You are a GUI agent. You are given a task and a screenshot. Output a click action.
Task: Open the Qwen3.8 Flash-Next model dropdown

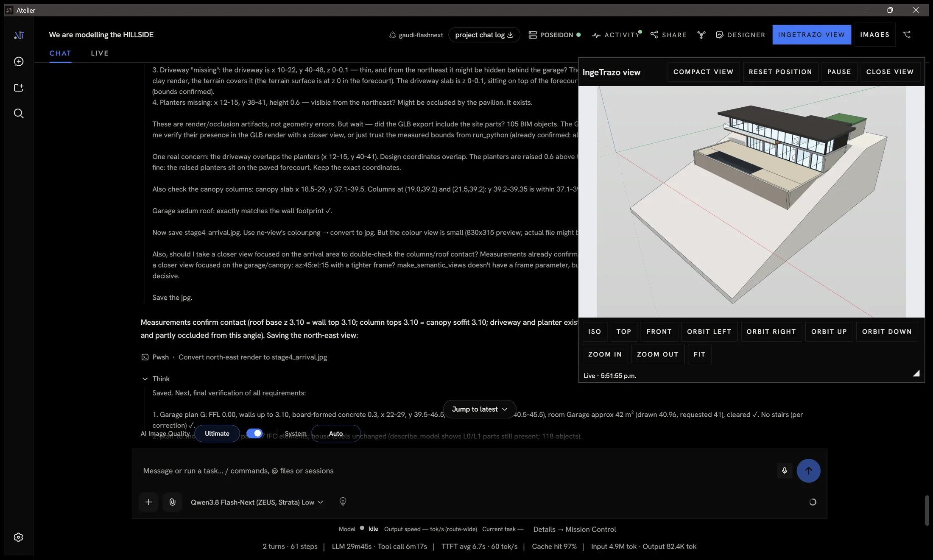(257, 502)
